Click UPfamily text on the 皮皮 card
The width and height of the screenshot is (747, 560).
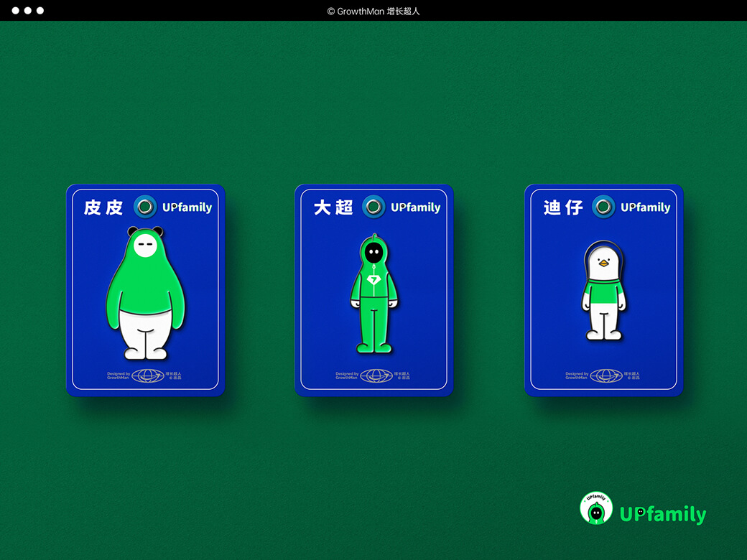(187, 207)
